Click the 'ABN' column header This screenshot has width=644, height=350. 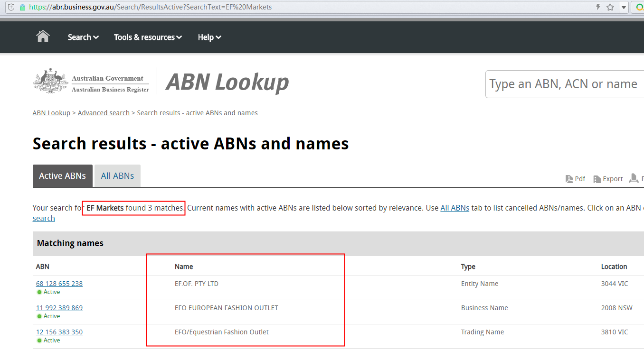click(43, 267)
